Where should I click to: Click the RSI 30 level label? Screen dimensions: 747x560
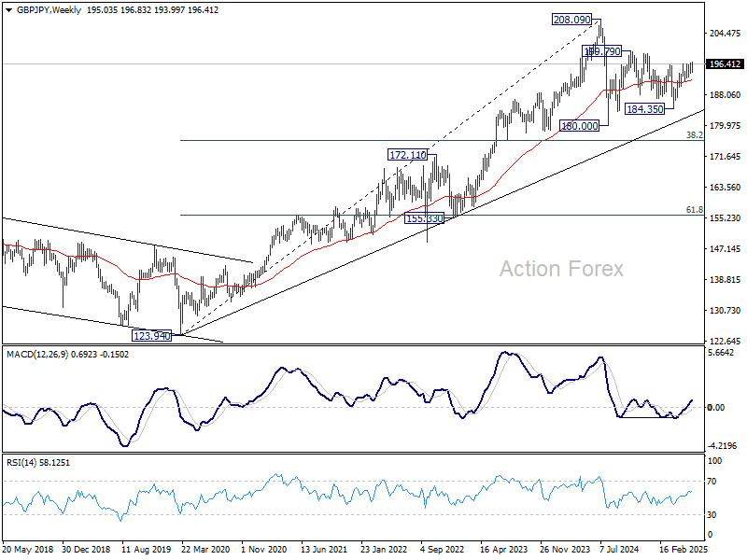tap(712, 515)
